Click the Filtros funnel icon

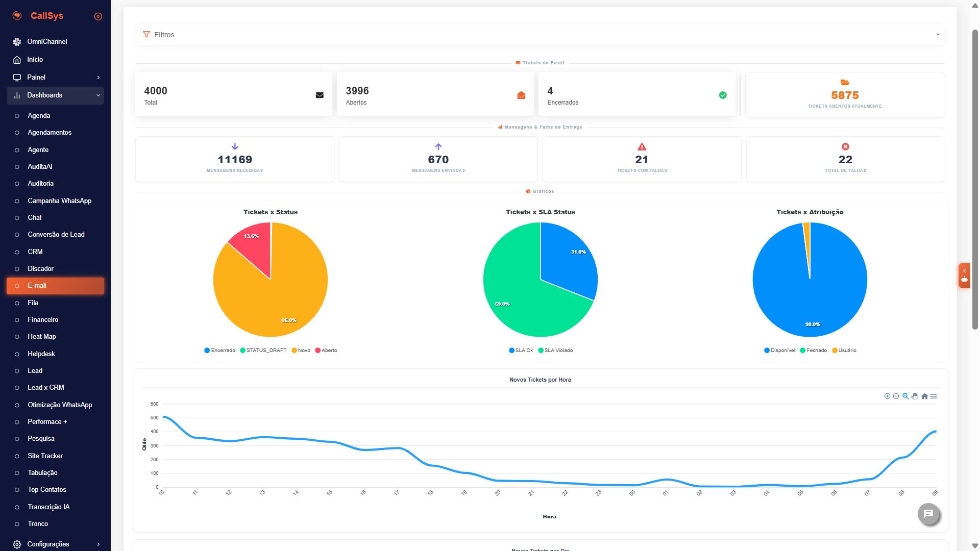146,35
